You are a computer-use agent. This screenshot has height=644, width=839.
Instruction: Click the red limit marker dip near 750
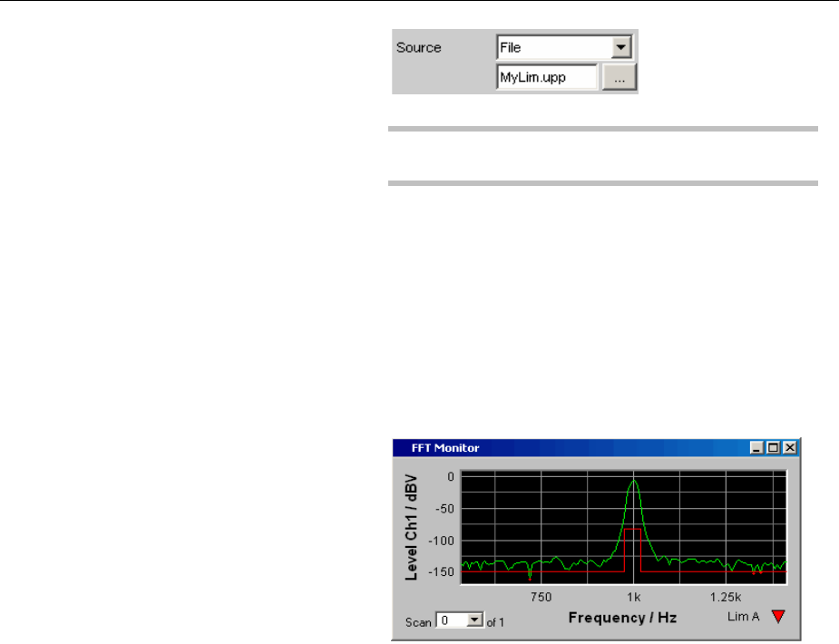(x=530, y=577)
